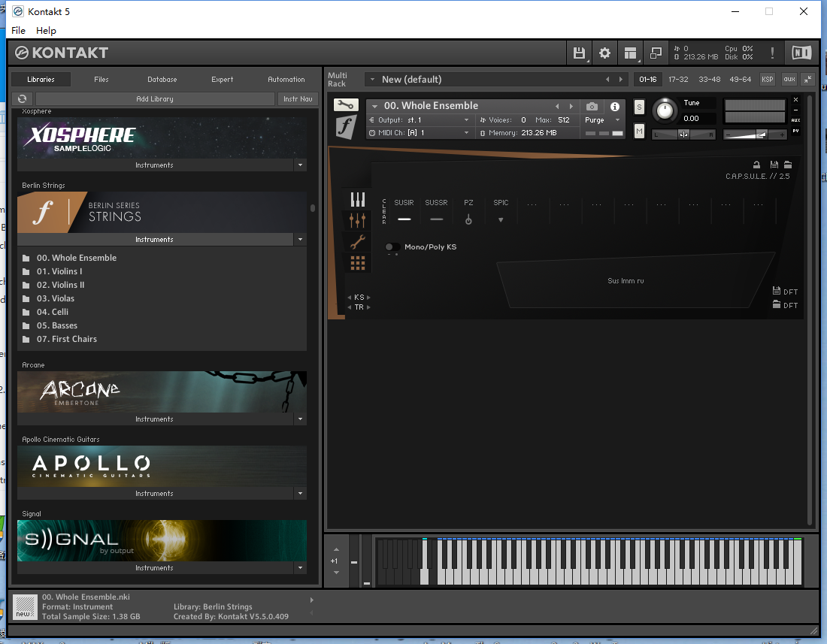
Task: Expand the Berlin Strings Instruments dropdown
Action: [299, 239]
